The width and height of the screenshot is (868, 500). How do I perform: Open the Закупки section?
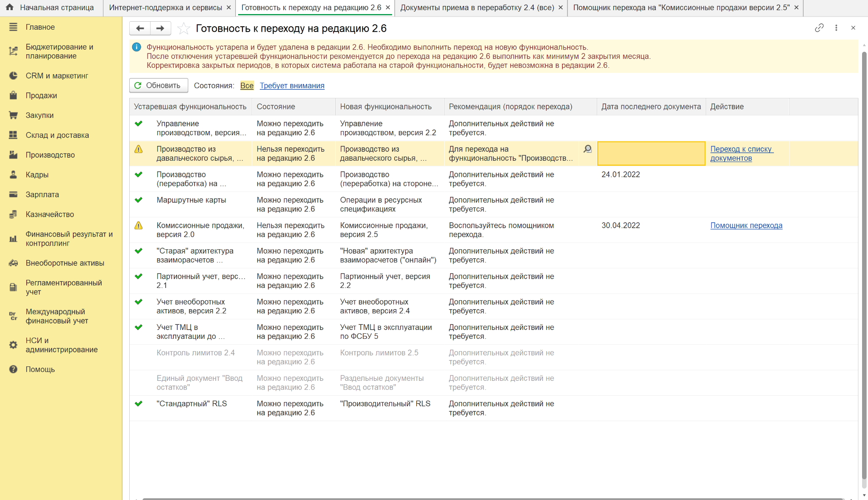pyautogui.click(x=61, y=115)
